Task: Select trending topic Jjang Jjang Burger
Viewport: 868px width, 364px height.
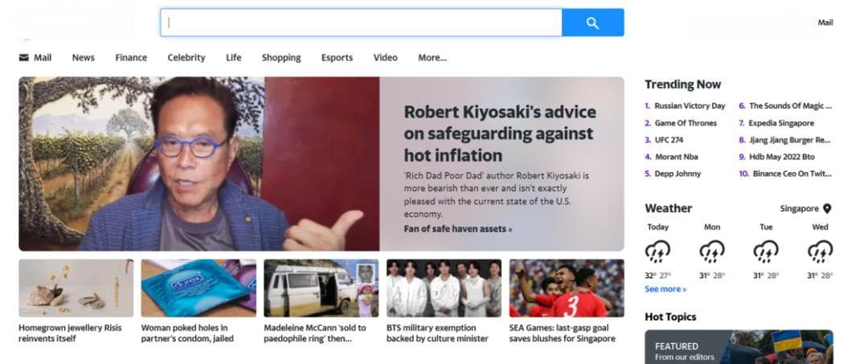Action: pos(790,140)
